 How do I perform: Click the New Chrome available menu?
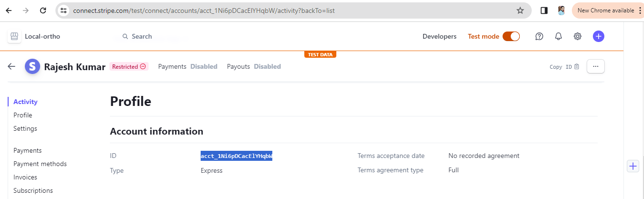pos(607,10)
